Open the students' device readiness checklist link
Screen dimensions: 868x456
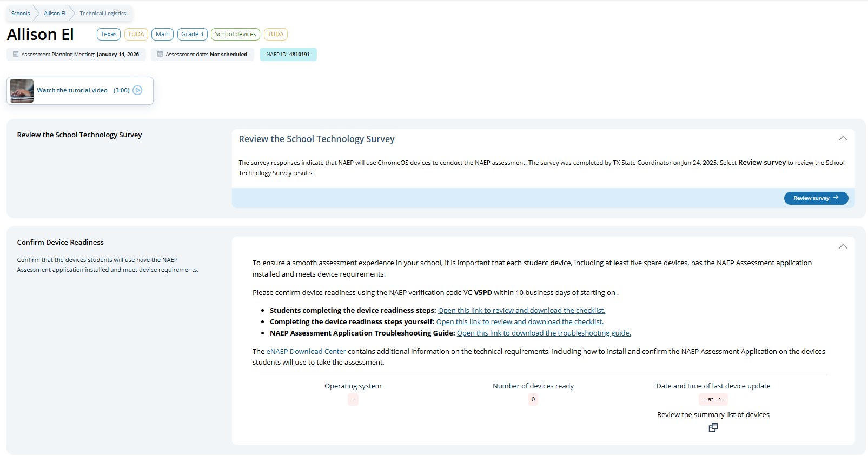coord(521,311)
